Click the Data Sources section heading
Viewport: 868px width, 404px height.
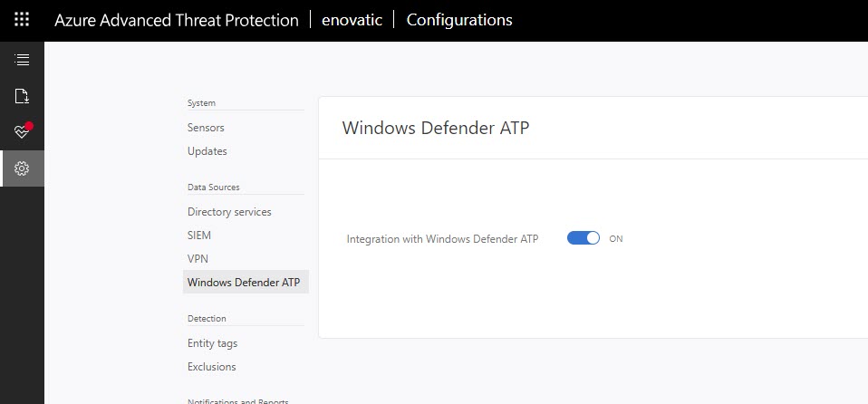pyautogui.click(x=214, y=188)
